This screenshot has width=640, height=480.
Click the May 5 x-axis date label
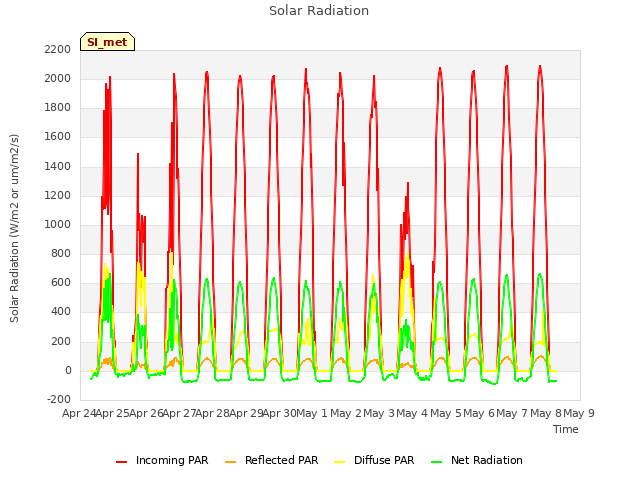coord(445,413)
